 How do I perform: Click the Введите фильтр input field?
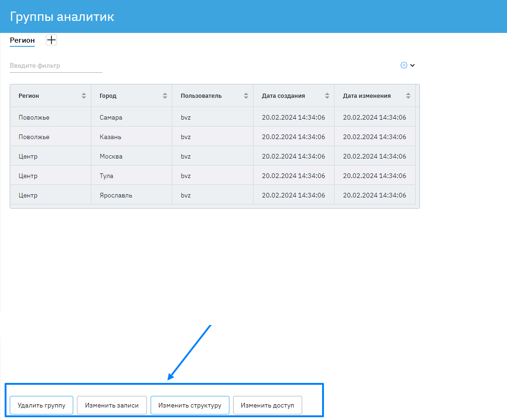[x=56, y=66]
